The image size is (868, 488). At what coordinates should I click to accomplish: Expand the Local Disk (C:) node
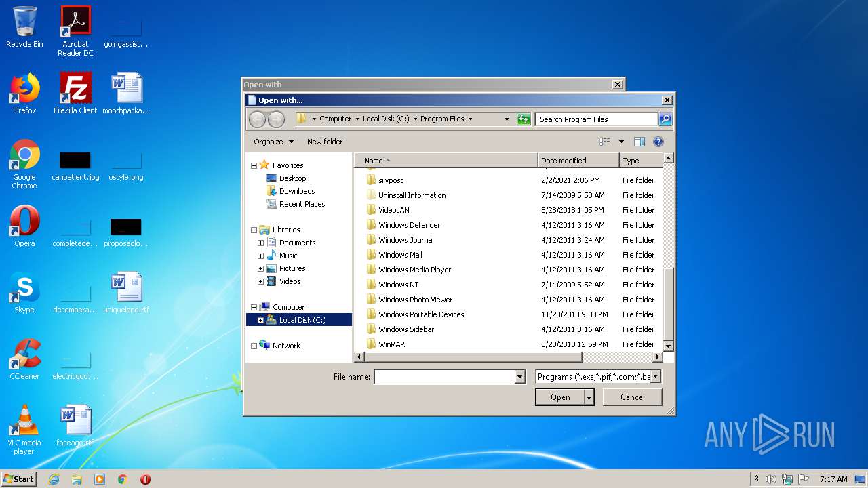[x=260, y=320]
